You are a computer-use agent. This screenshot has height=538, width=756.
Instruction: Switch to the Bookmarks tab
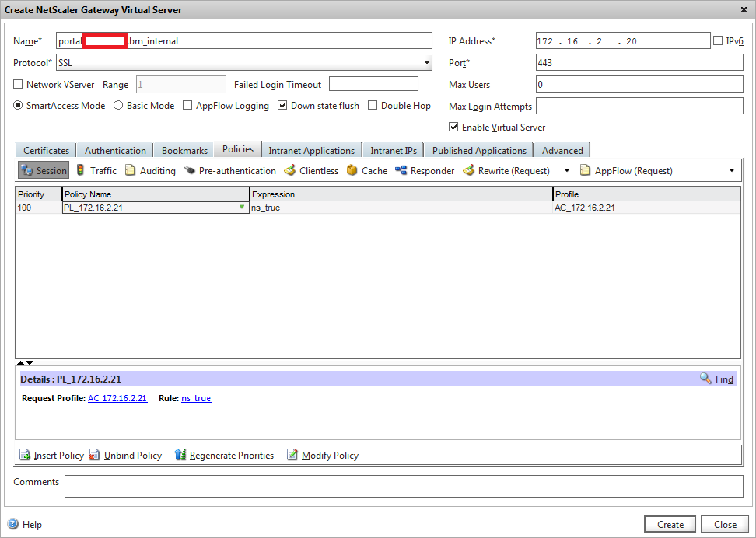pyautogui.click(x=184, y=150)
